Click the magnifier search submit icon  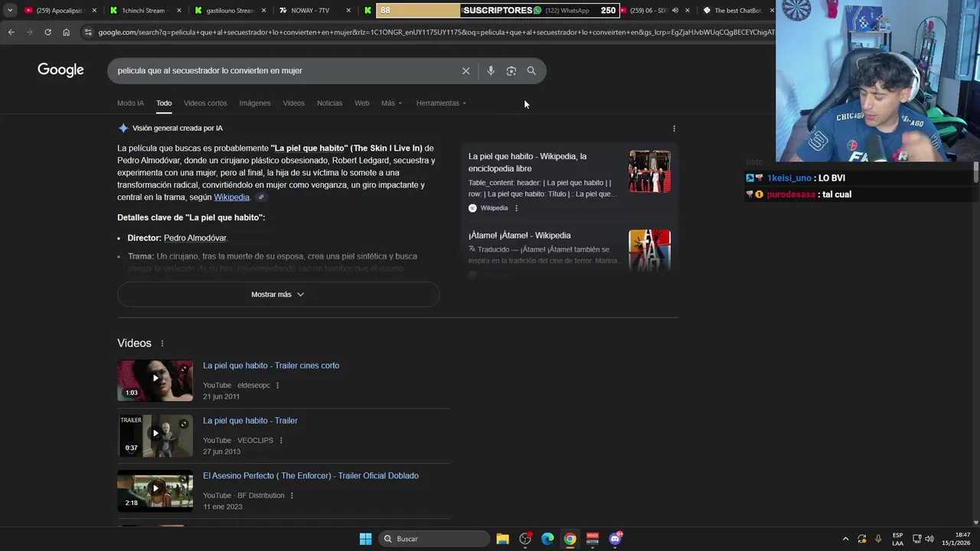click(x=531, y=70)
